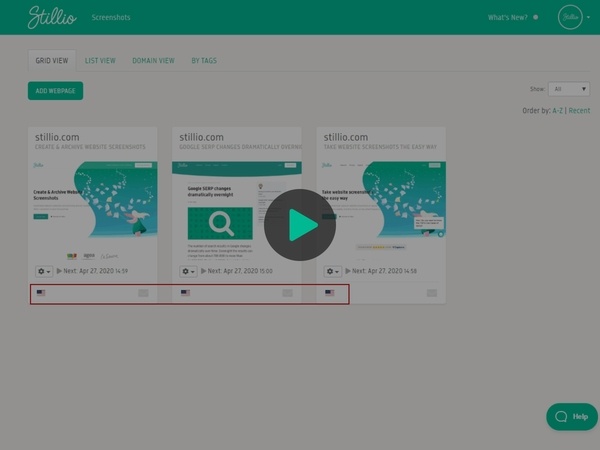Click play icon beside Next Apr 27 15:00

[x=204, y=271]
